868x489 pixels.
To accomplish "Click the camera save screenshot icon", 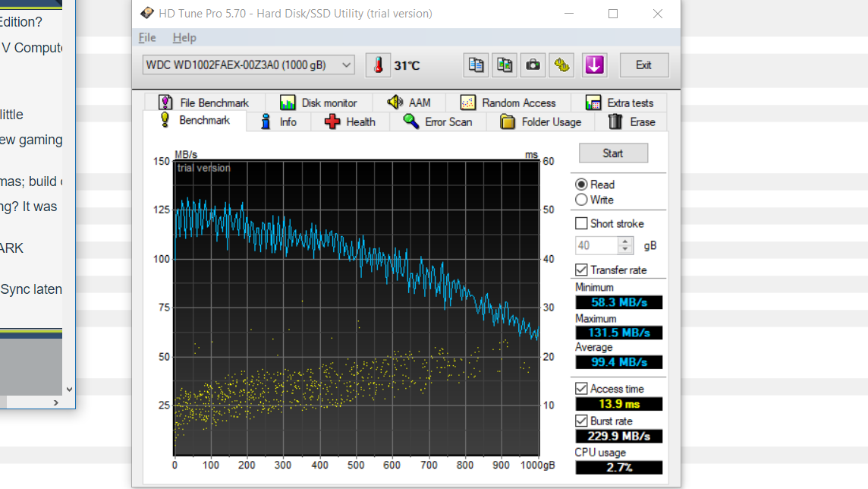I will click(x=533, y=65).
